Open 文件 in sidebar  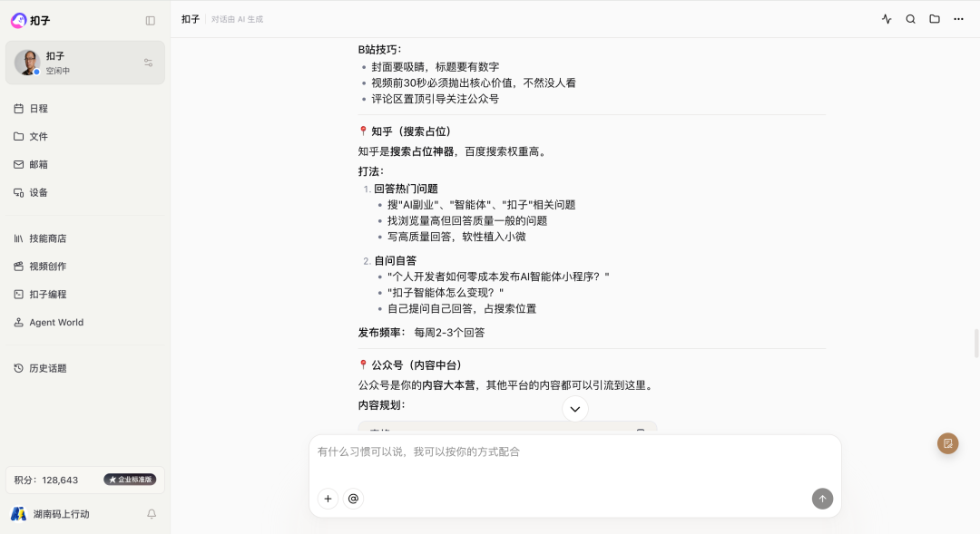click(85, 136)
